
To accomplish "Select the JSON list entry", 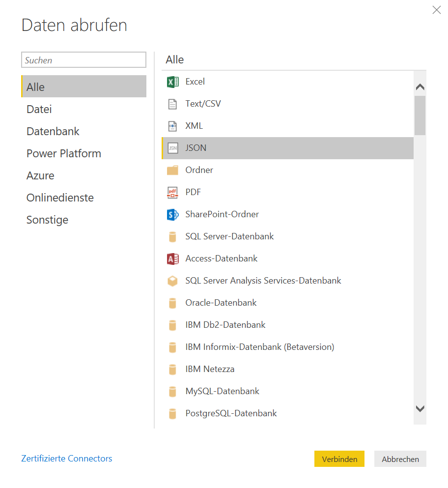I will click(287, 148).
